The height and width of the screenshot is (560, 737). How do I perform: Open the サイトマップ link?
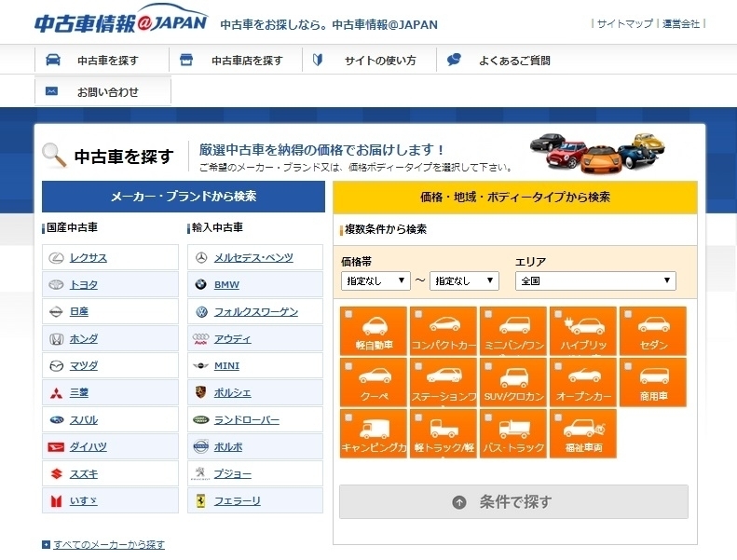pyautogui.click(x=624, y=23)
